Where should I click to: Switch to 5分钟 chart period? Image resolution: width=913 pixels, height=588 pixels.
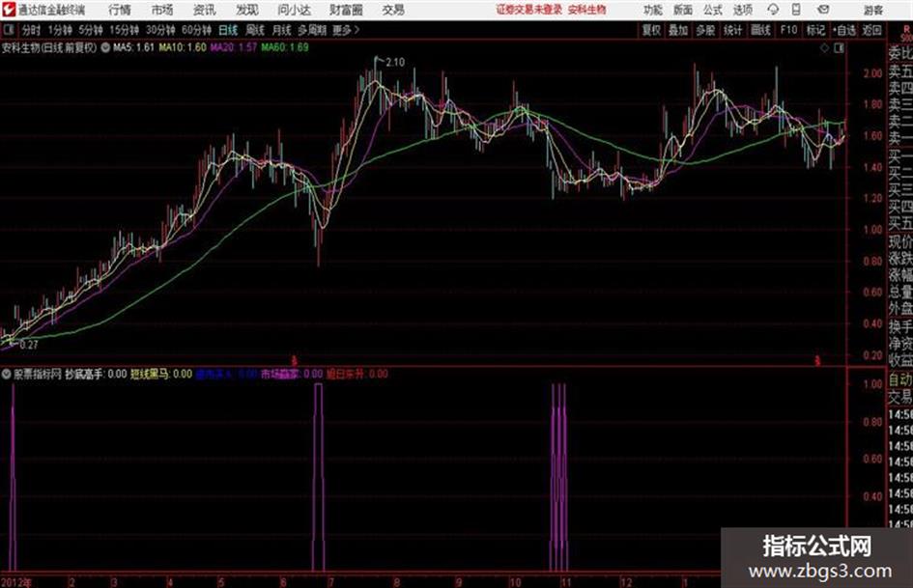91,30
